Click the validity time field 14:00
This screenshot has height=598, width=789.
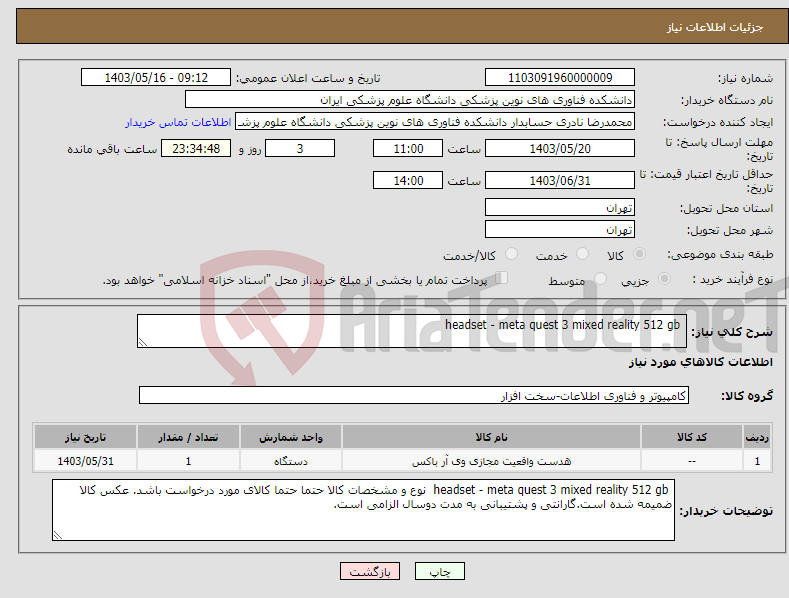[x=408, y=180]
